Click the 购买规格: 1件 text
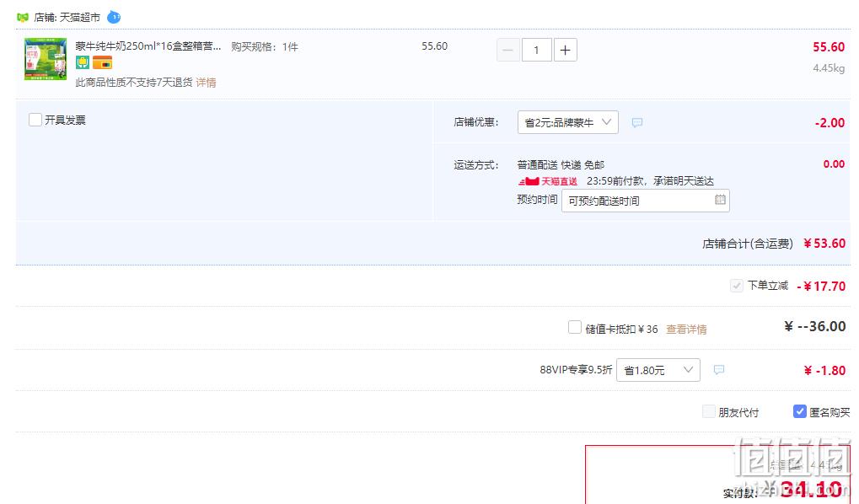The image size is (859, 504). 265,47
